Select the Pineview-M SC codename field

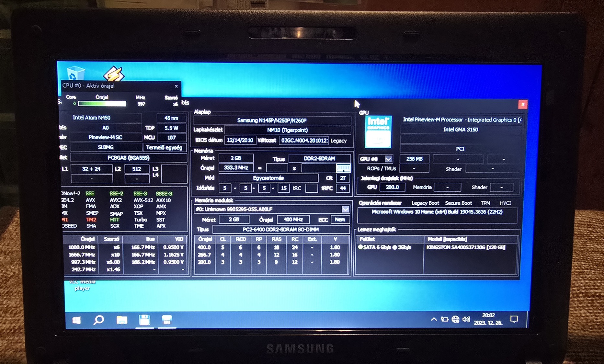[x=106, y=137]
